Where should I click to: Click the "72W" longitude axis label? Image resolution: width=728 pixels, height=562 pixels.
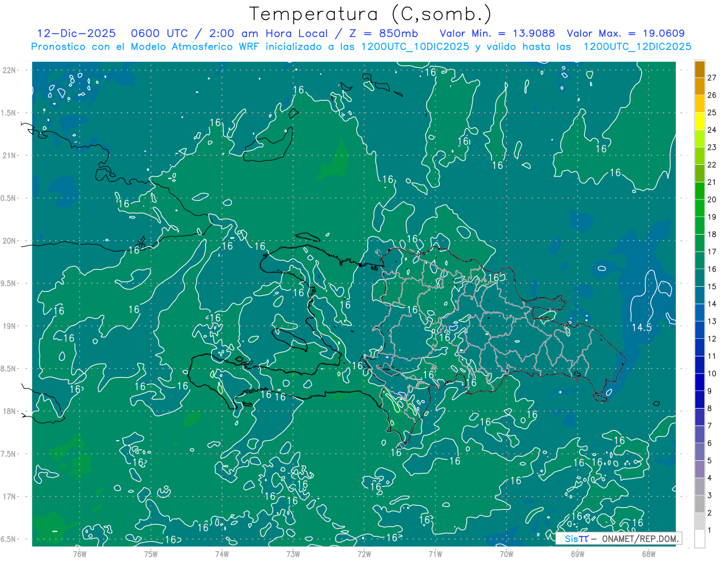coord(364,554)
